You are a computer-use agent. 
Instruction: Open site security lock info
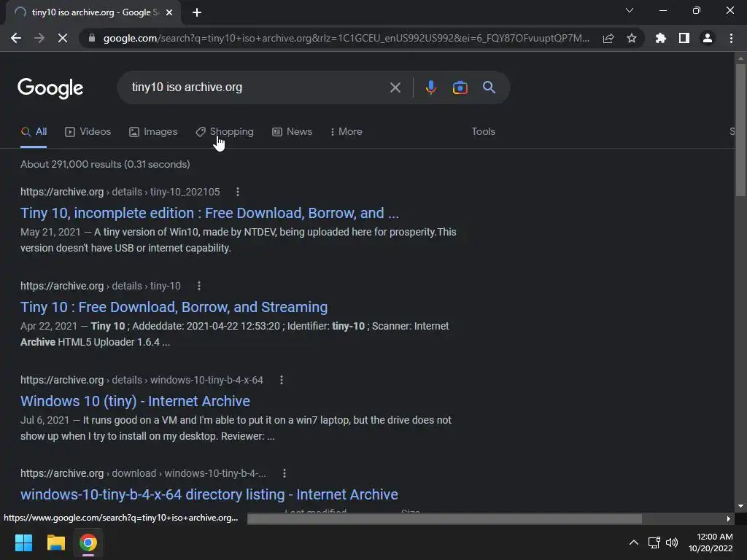pyautogui.click(x=92, y=38)
